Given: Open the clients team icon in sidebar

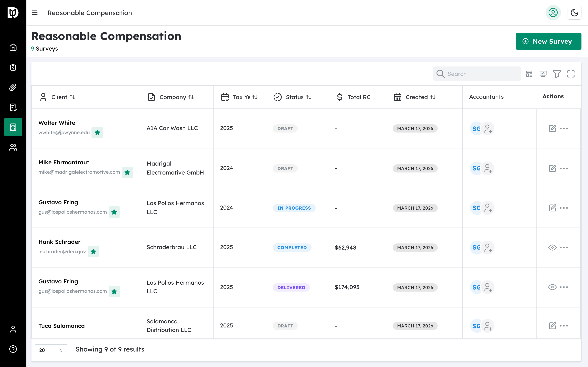Looking at the screenshot, I should [13, 147].
